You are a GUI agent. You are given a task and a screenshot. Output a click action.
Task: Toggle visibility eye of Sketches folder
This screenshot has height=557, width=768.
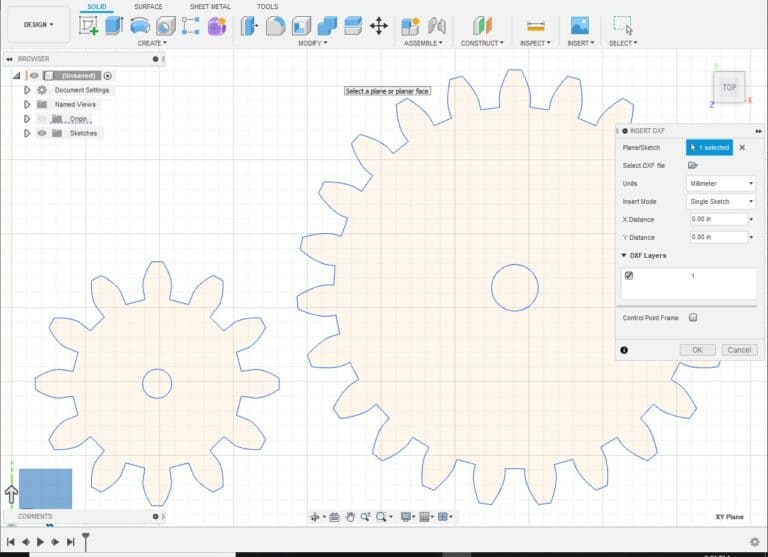(x=42, y=133)
